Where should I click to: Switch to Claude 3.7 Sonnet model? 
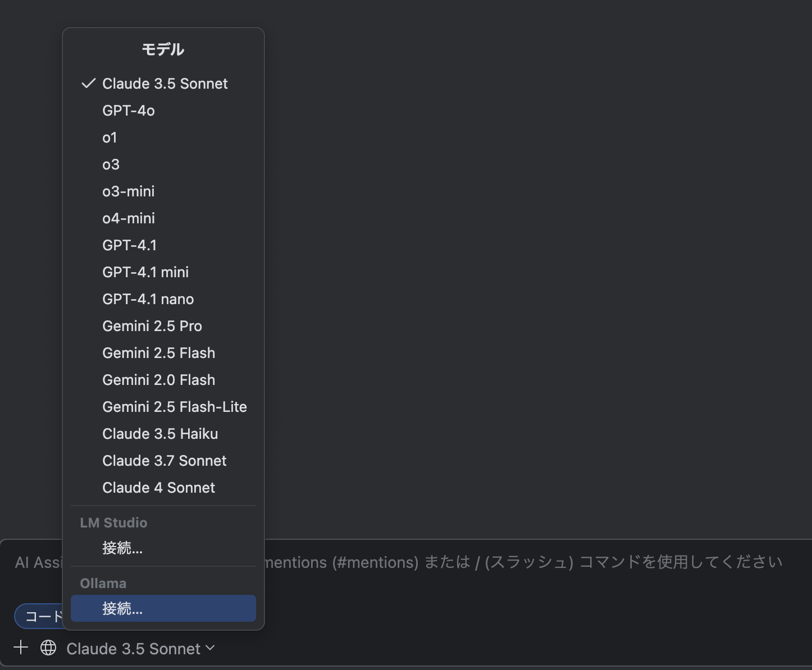coord(164,460)
